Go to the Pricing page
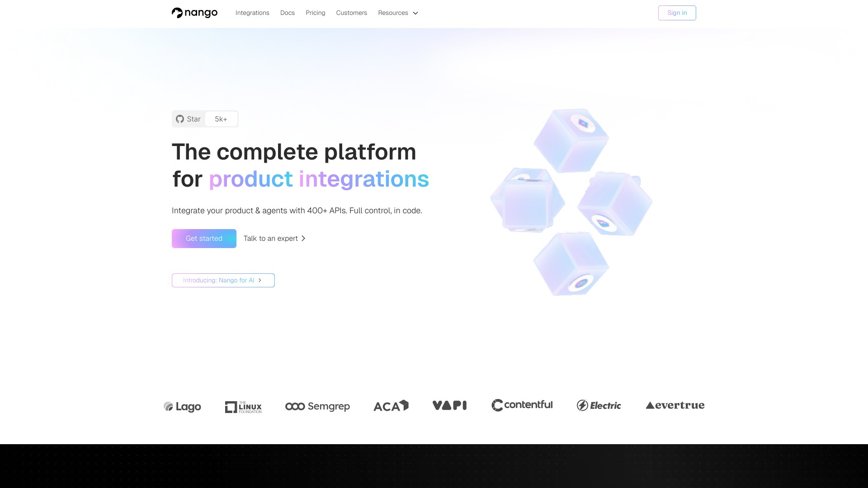Screen dimensions: 868x488 (x=315, y=13)
